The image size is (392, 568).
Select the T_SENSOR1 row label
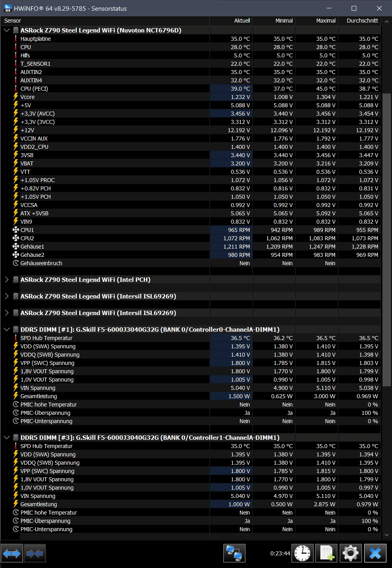pyautogui.click(x=36, y=64)
